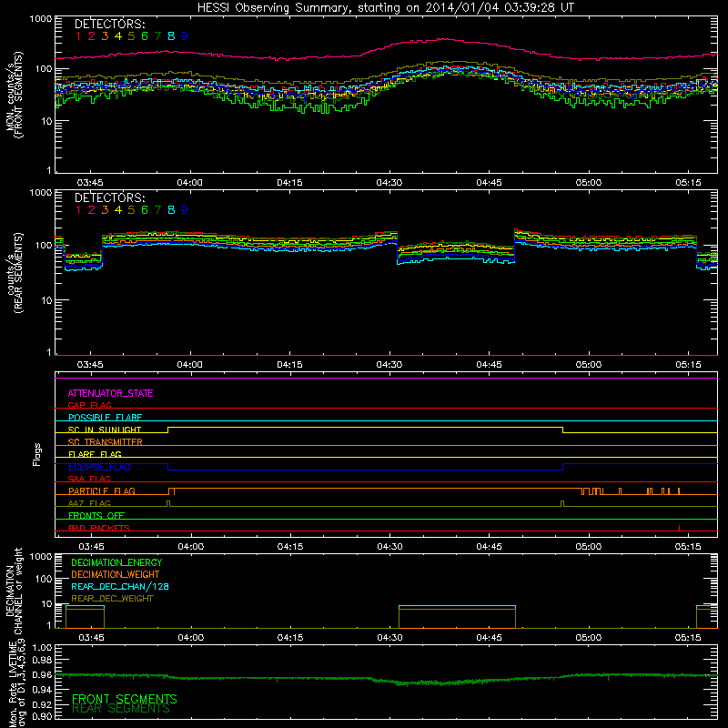Click 04:45 time label under decimation plot

[489, 638]
